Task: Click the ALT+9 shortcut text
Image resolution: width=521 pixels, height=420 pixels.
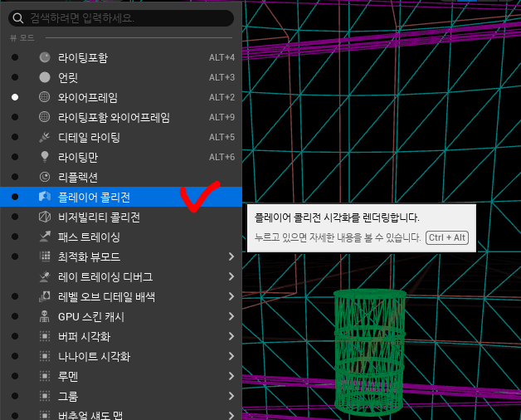Action: coord(222,117)
